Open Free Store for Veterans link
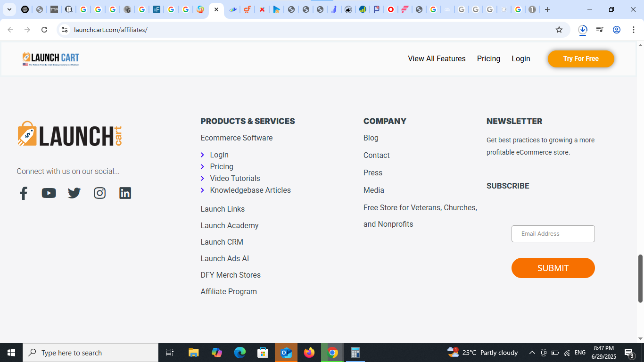This screenshot has width=644, height=362. pos(420,216)
